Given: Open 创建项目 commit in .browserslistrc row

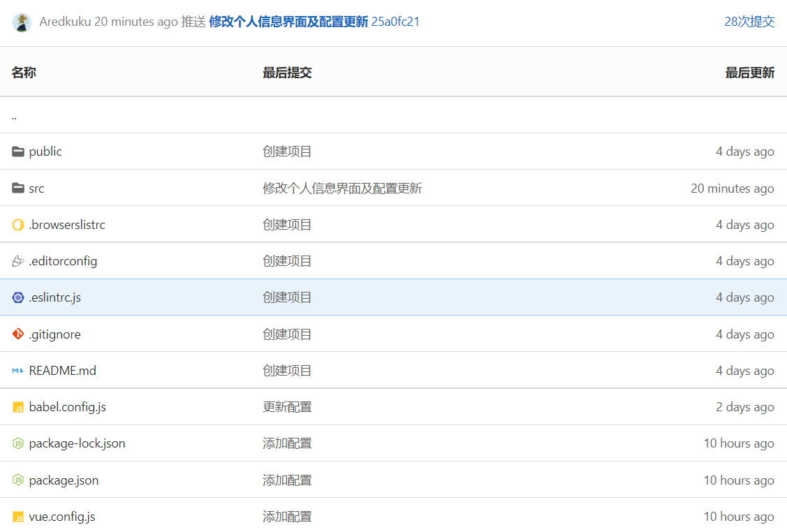Looking at the screenshot, I should point(287,225).
